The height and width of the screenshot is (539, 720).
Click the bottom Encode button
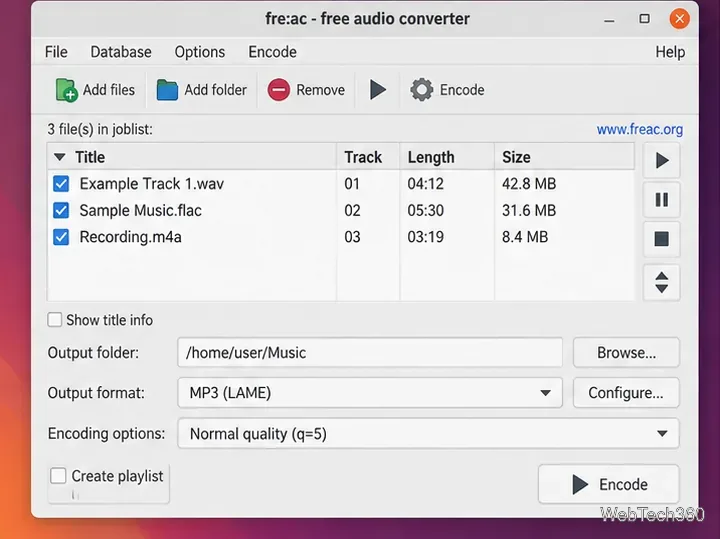[608, 484]
